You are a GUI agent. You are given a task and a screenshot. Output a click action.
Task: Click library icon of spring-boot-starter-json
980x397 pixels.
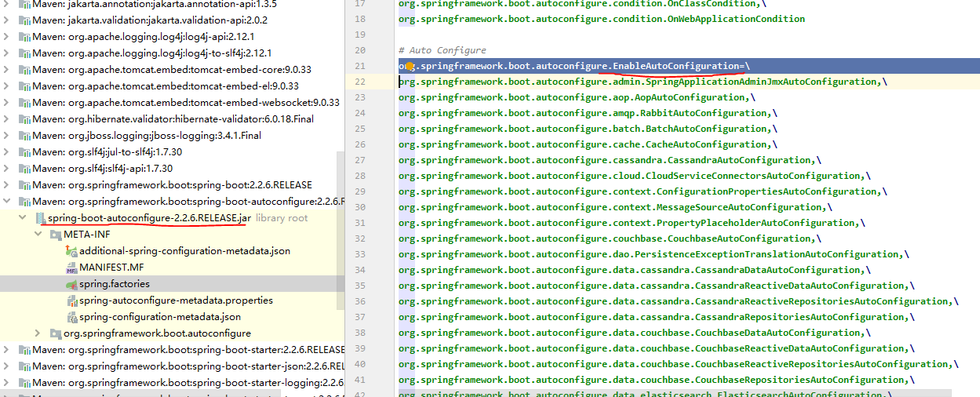pos(24,366)
